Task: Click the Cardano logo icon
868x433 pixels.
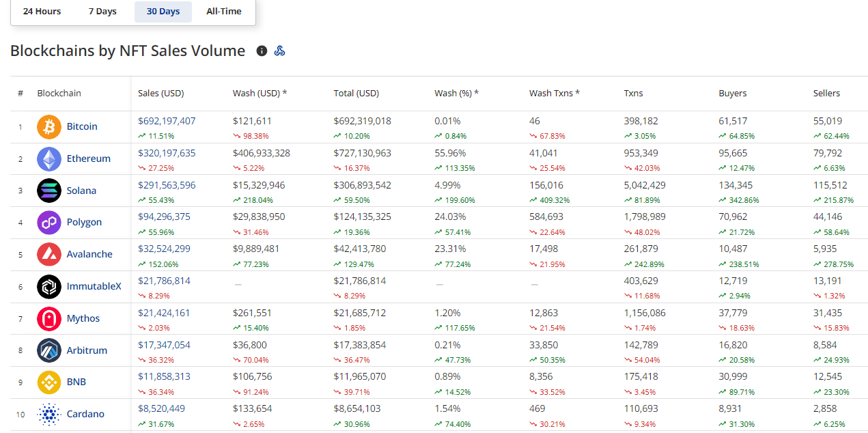Action: pos(49,415)
